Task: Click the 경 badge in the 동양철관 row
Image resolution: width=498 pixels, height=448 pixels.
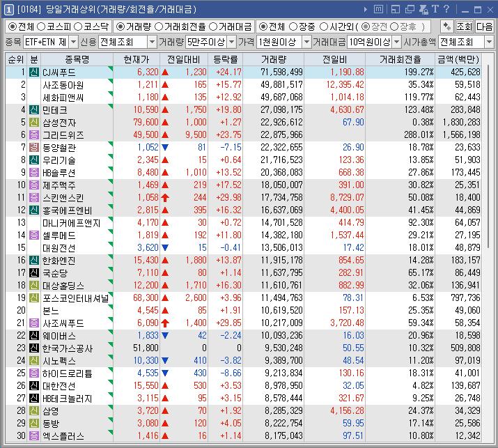Action: coord(34,148)
